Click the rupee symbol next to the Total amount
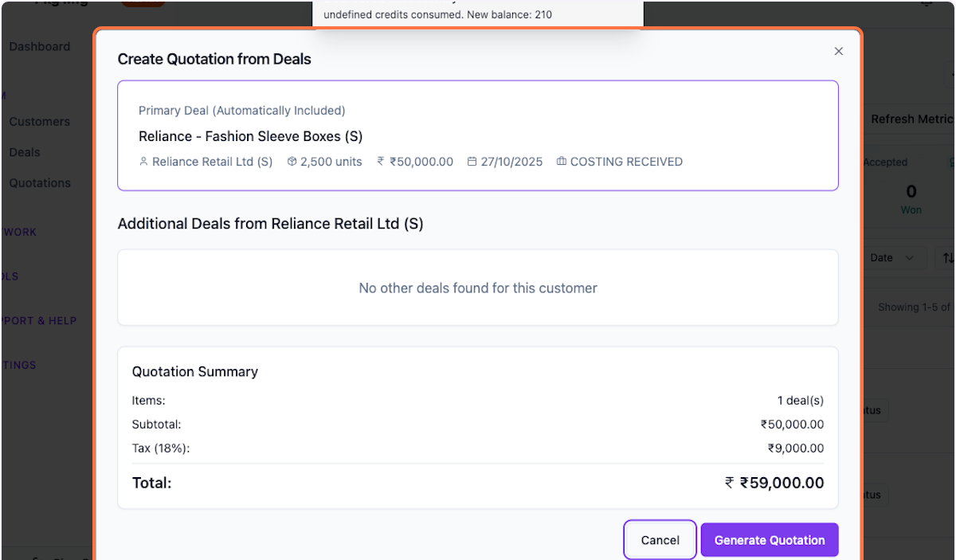 coord(729,482)
